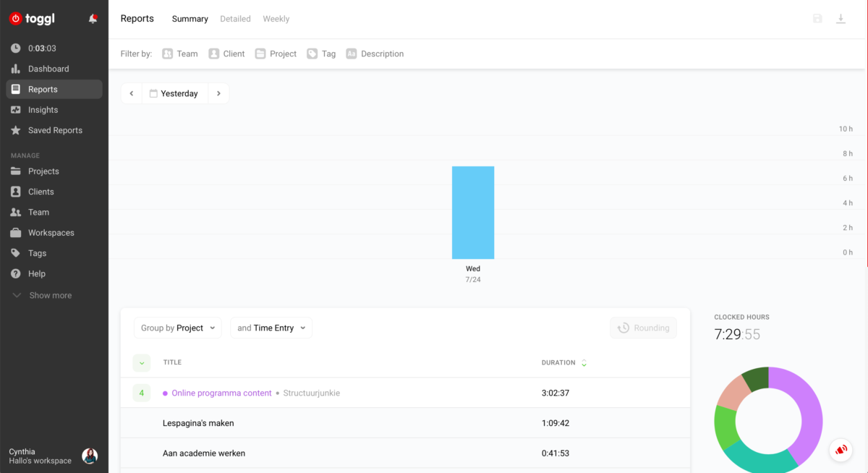Click the save report floppy icon
Screen dimensions: 868x473
(x=817, y=19)
